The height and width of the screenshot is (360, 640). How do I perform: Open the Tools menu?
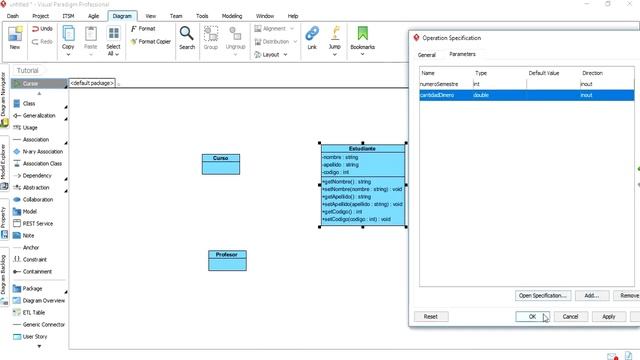point(202,16)
